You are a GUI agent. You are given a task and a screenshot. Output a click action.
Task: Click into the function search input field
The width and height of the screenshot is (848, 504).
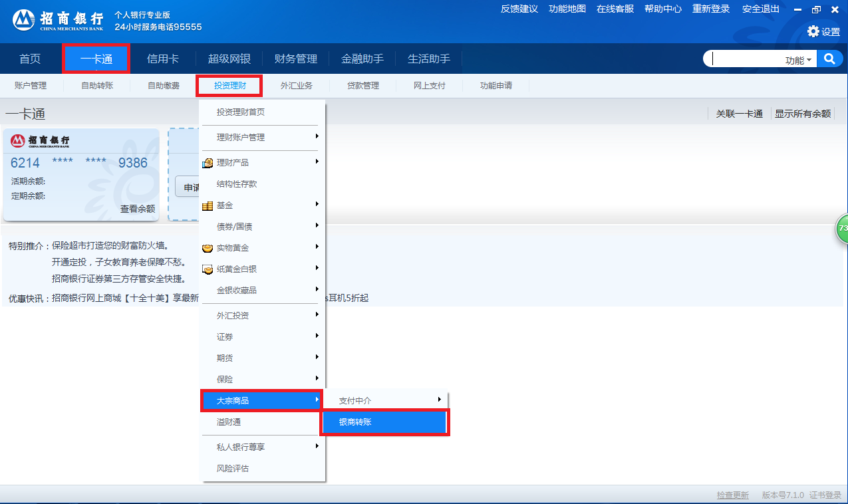(745, 59)
